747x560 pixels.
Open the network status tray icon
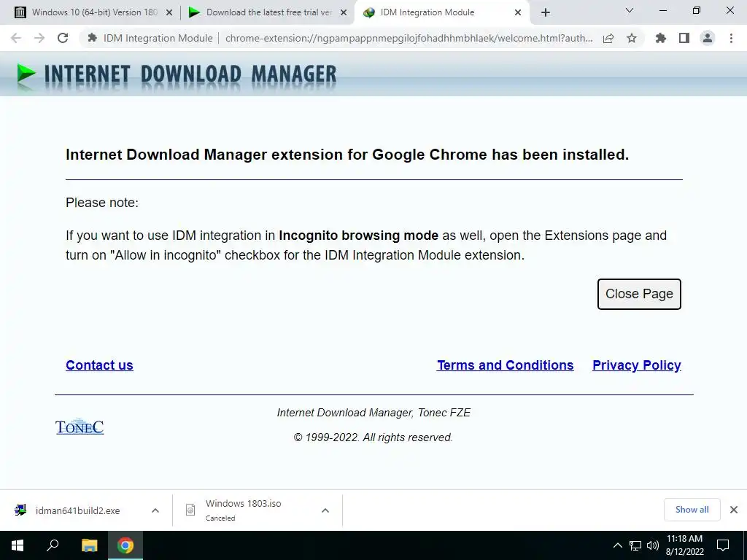[x=635, y=545]
